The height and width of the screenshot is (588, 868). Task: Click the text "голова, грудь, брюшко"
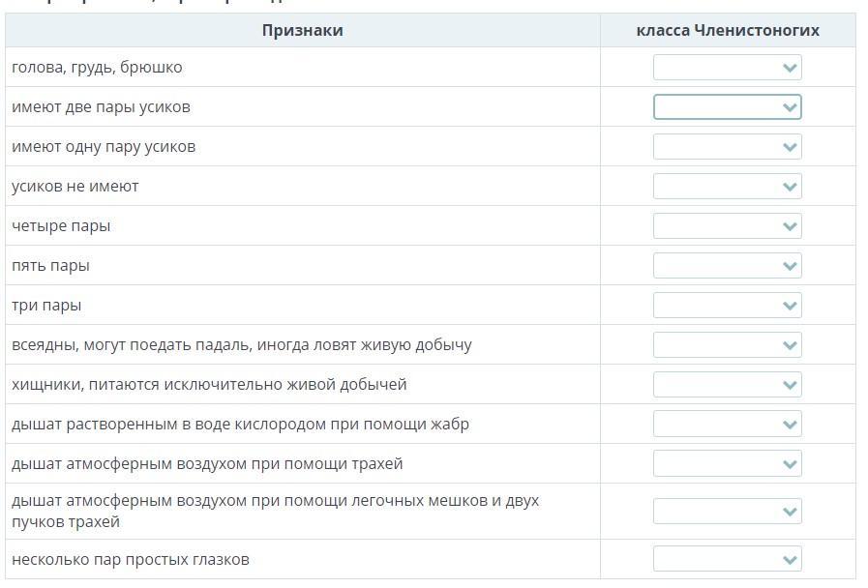tap(97, 68)
